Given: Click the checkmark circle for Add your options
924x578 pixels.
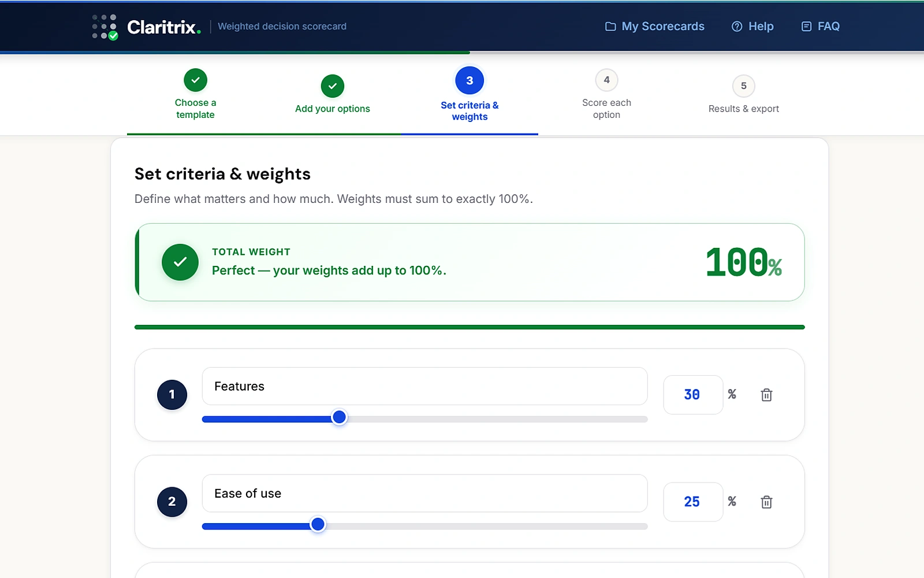Looking at the screenshot, I should pyautogui.click(x=333, y=86).
